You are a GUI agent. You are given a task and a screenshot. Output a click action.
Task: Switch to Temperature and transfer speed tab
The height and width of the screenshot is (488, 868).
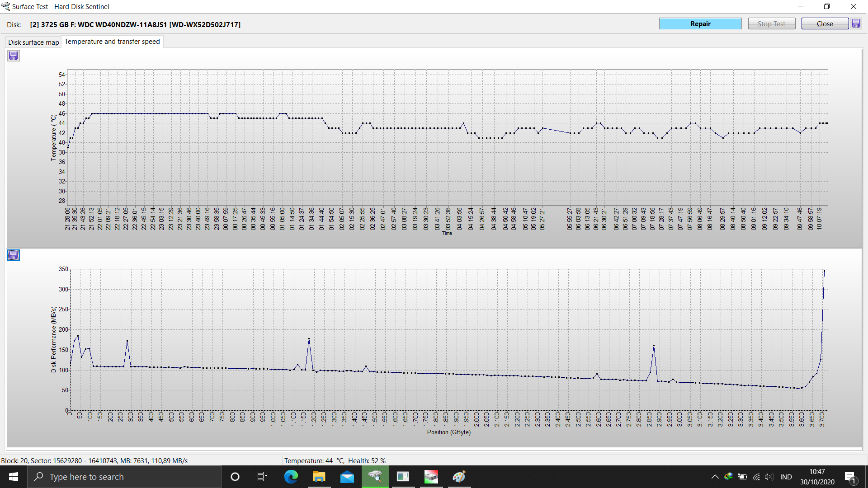pos(112,41)
